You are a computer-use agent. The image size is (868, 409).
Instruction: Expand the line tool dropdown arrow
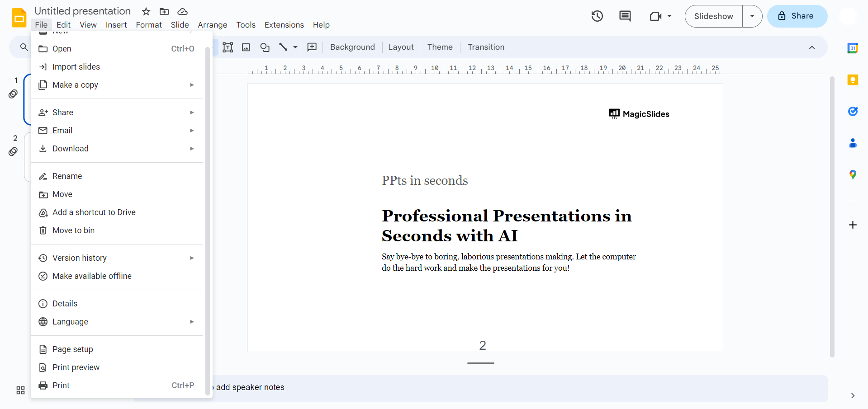(x=295, y=47)
